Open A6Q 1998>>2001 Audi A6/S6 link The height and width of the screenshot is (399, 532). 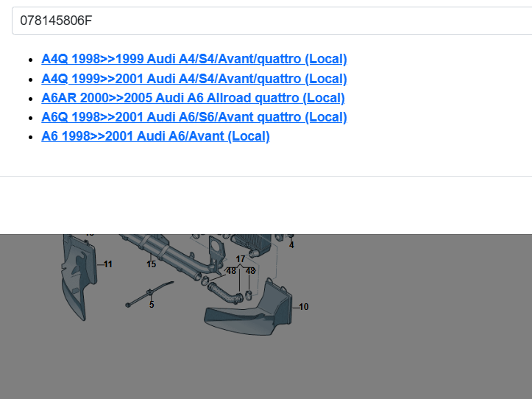point(194,117)
